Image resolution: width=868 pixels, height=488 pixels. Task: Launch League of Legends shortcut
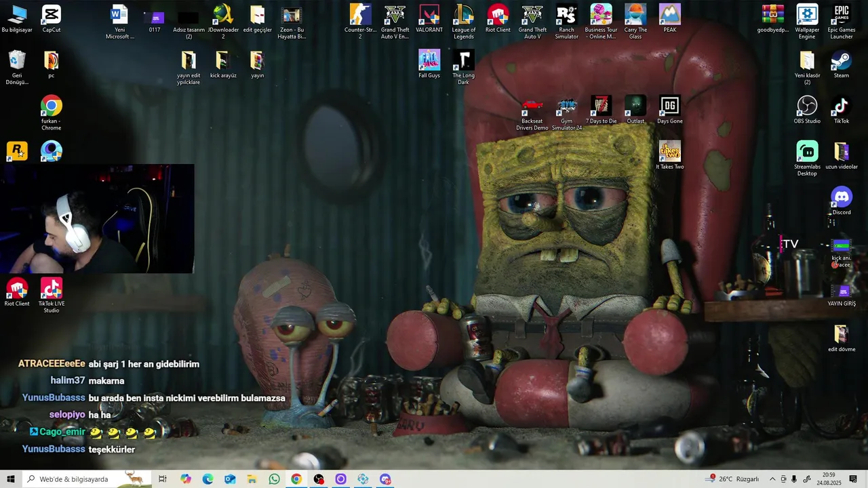464,22
